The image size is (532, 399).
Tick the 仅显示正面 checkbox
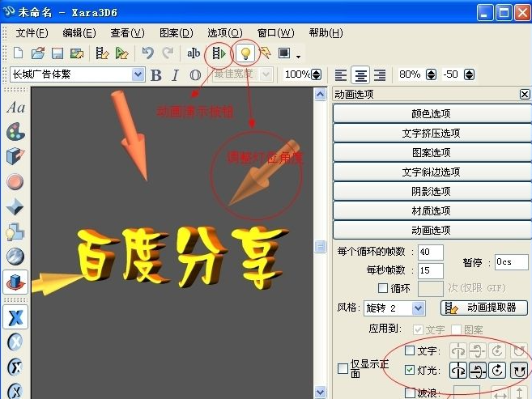click(x=343, y=369)
